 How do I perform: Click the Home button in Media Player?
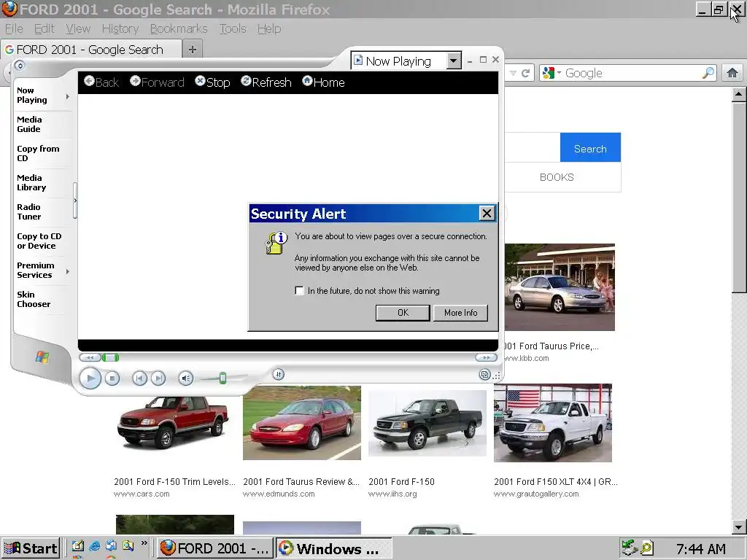323,82
